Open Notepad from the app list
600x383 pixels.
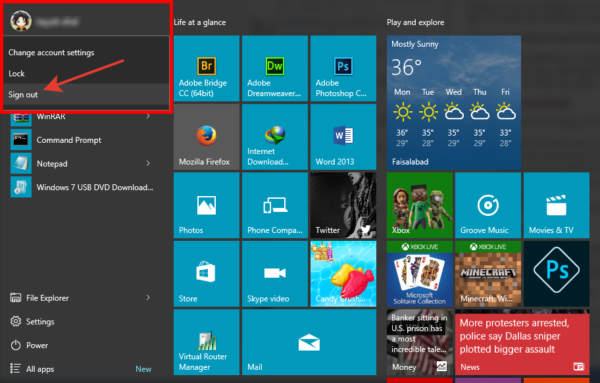pyautogui.click(x=52, y=164)
